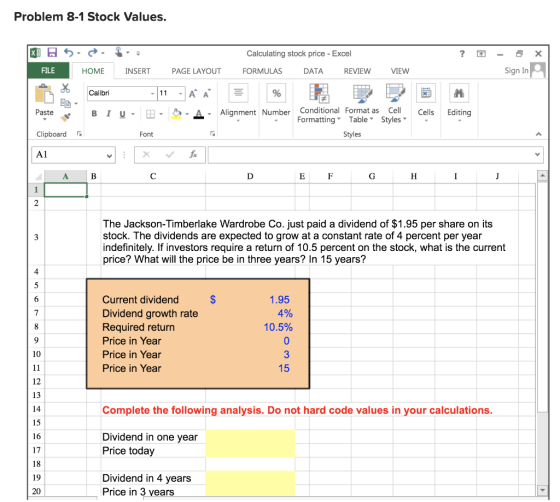The image size is (560, 502).
Task: Click the Save icon in the quick access toolbar
Action: click(52, 53)
